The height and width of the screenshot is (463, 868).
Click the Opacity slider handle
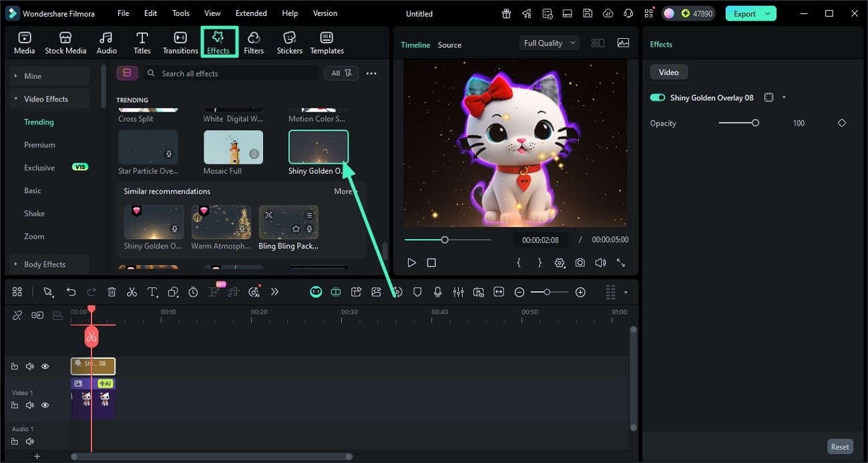coord(755,123)
